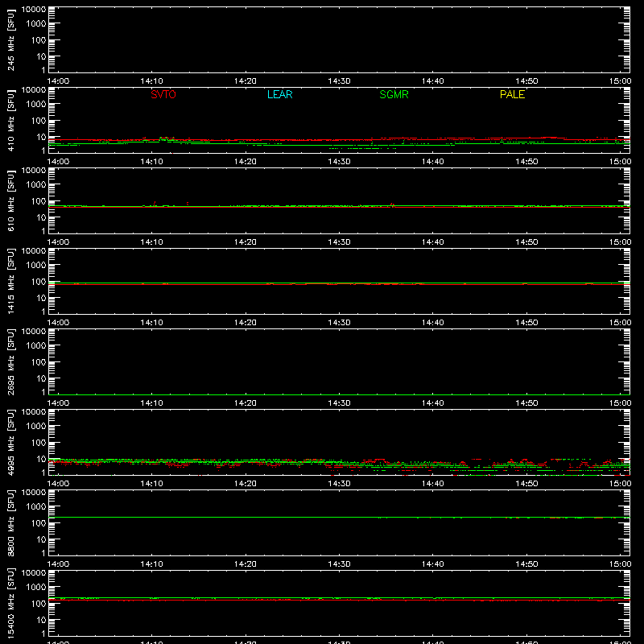Click the 1000 tick label of 610 MHz panel
The width and height of the screenshot is (644, 644).
tap(36, 184)
